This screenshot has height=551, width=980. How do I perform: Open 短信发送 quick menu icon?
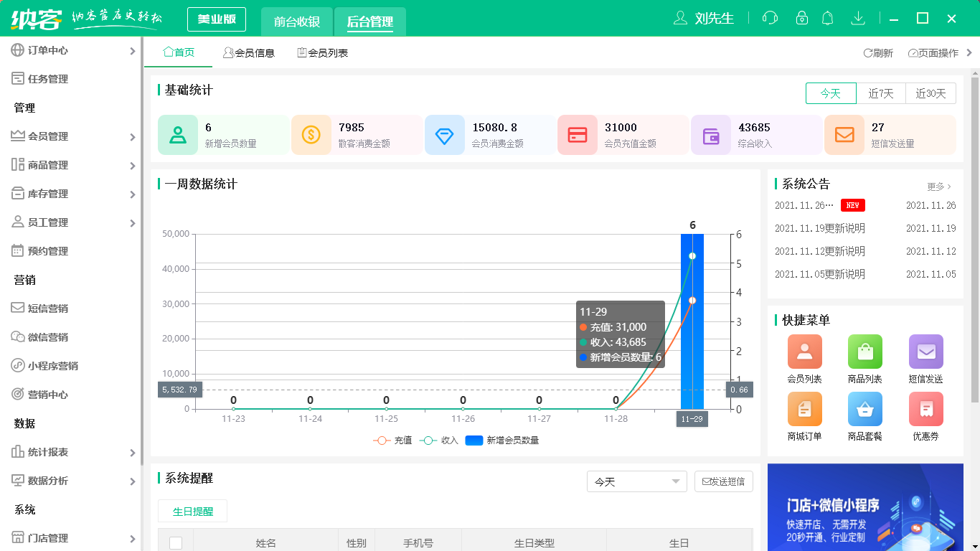pyautogui.click(x=925, y=352)
